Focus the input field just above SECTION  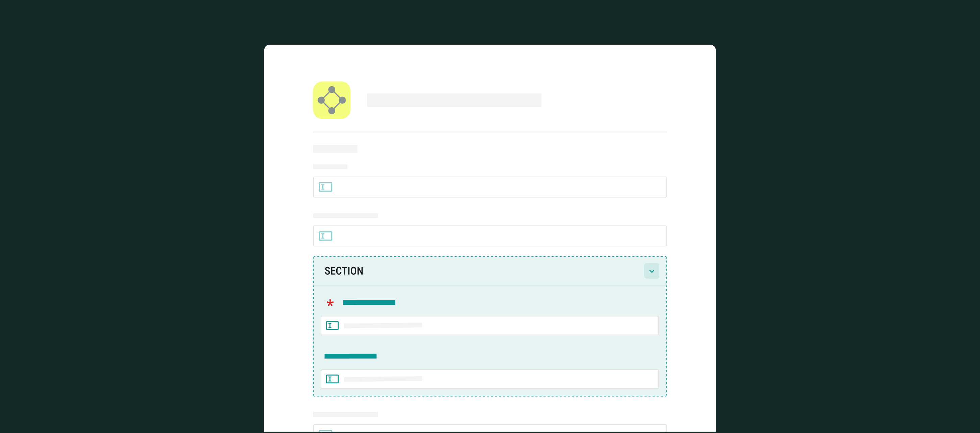point(495,236)
